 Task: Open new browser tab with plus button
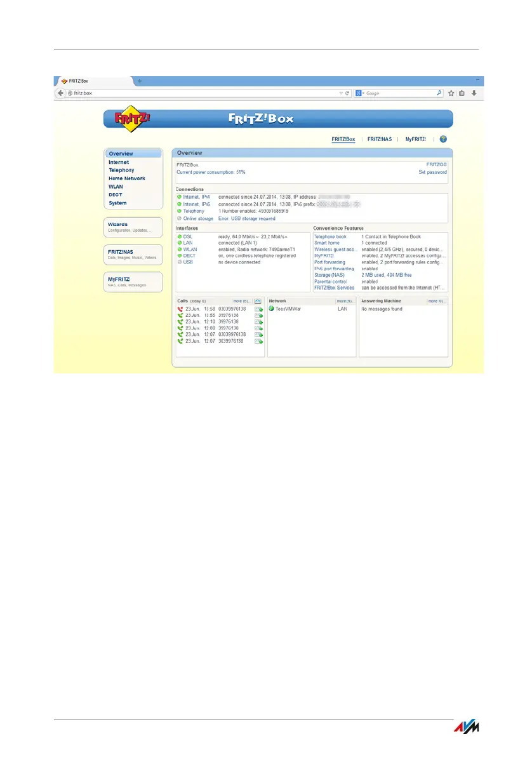pos(140,81)
